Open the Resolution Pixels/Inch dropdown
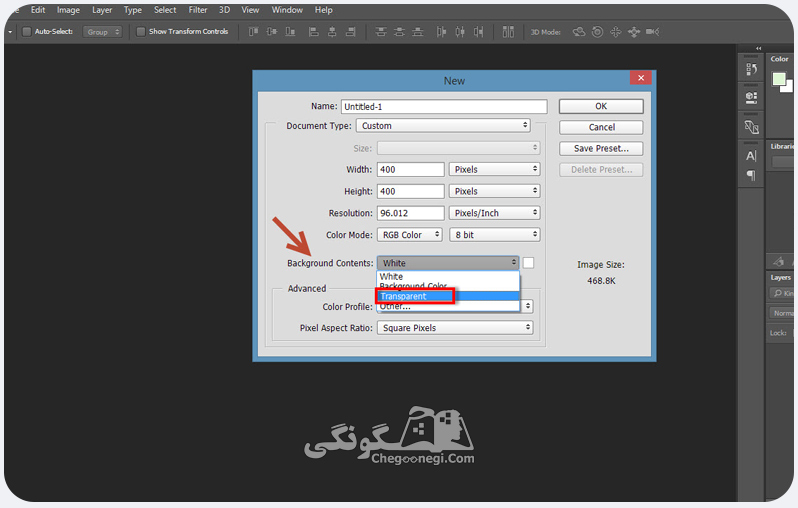Screen dimensions: 798x508 [x=494, y=213]
